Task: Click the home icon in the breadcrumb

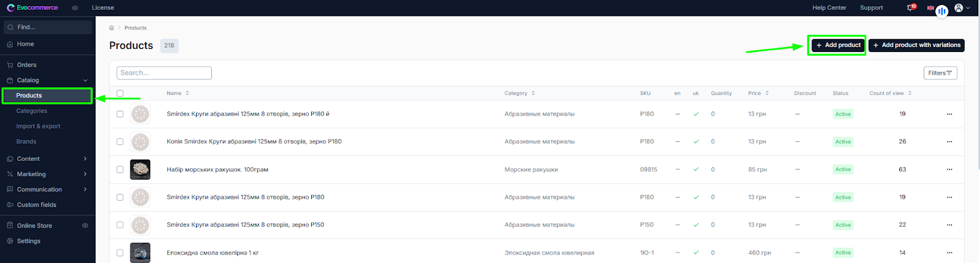Action: pyautogui.click(x=111, y=28)
